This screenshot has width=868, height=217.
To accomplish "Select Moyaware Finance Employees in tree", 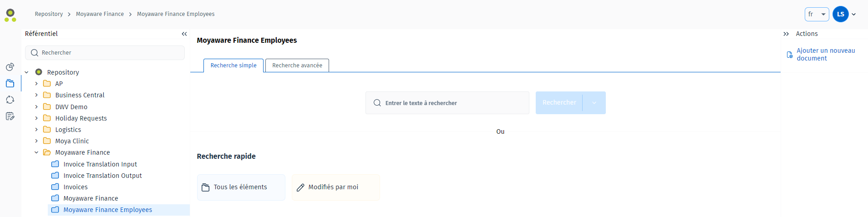I will coord(107,210).
